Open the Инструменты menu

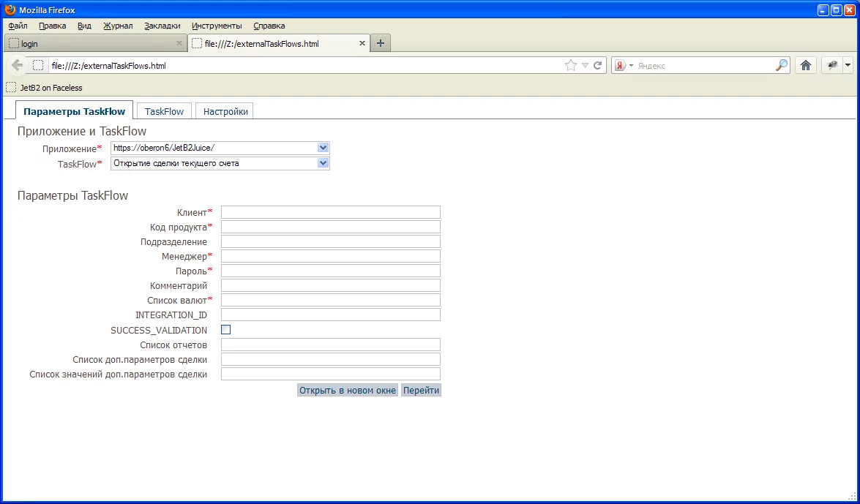pos(217,26)
